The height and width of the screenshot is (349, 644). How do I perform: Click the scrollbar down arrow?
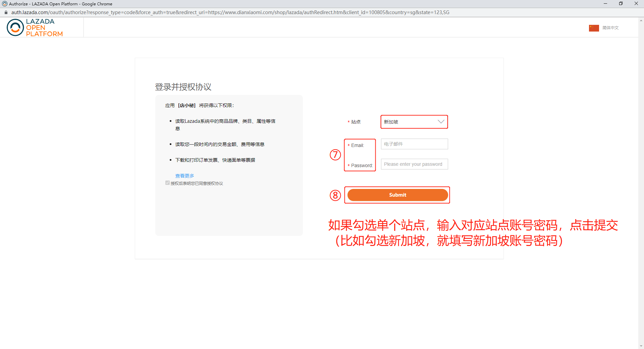point(641,346)
